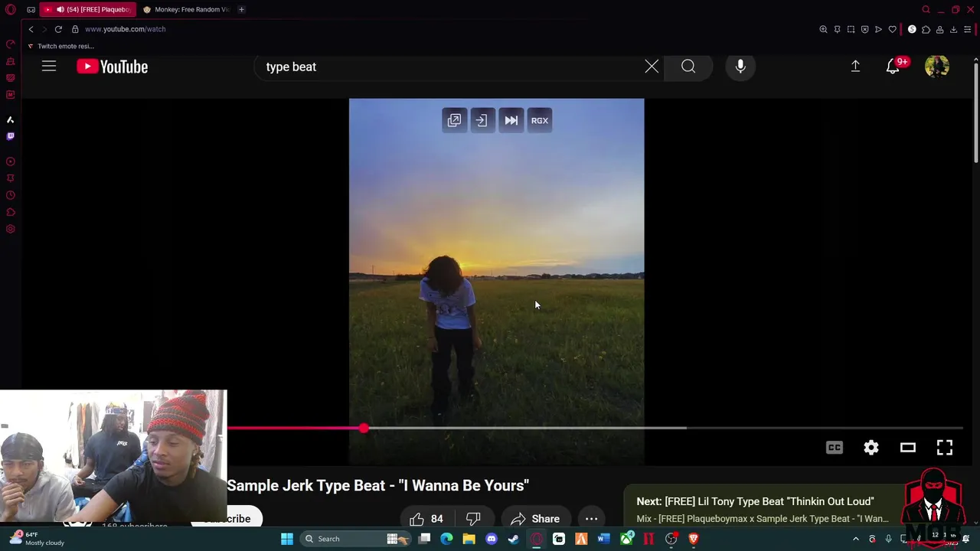The width and height of the screenshot is (980, 551).
Task: Open more actions three-dot menu
Action: pos(591,519)
